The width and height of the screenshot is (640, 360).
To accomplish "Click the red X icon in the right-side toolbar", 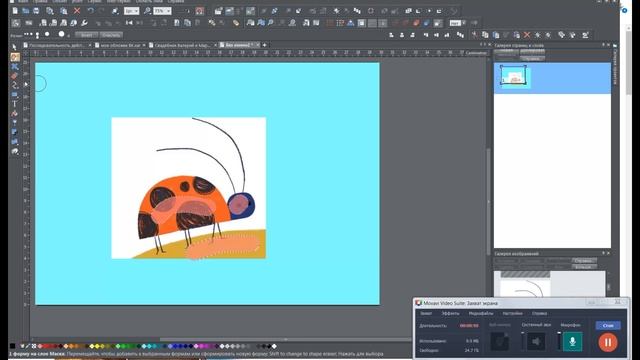I will [x=527, y=35].
